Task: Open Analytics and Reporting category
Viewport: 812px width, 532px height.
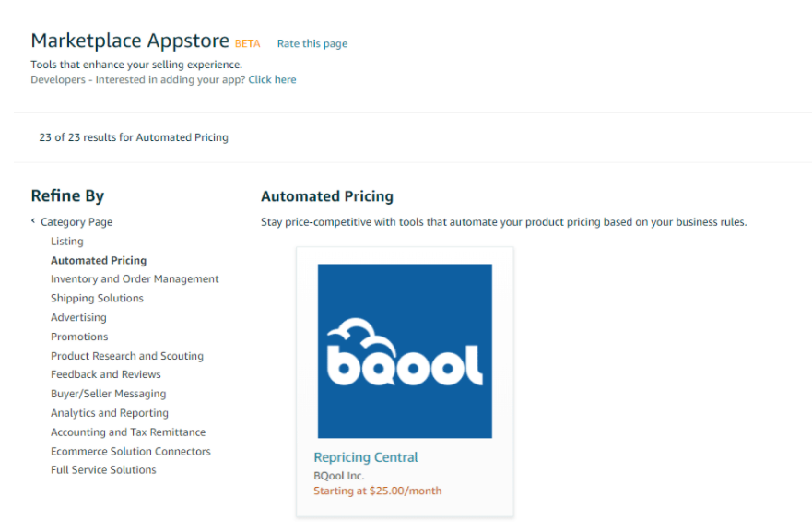Action: tap(110, 413)
